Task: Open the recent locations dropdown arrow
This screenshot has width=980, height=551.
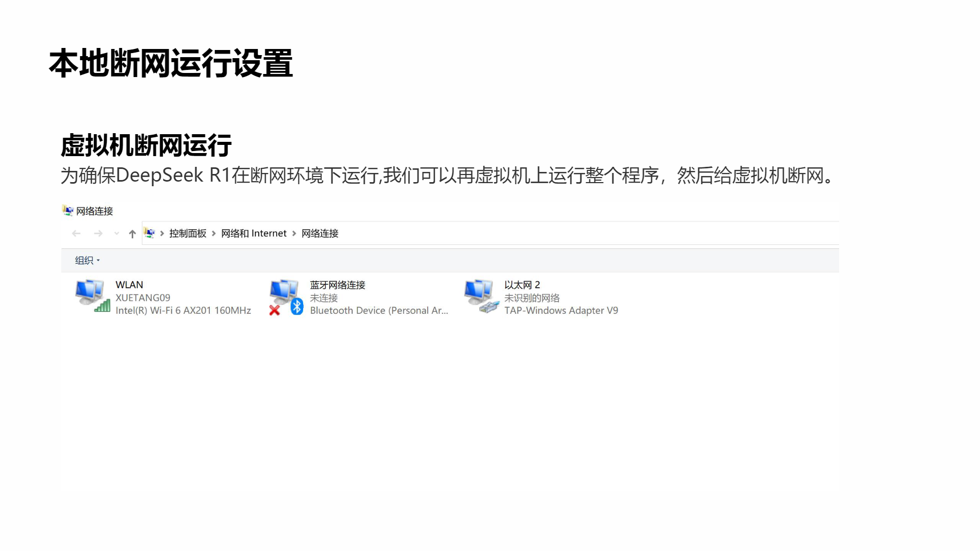Action: point(117,234)
